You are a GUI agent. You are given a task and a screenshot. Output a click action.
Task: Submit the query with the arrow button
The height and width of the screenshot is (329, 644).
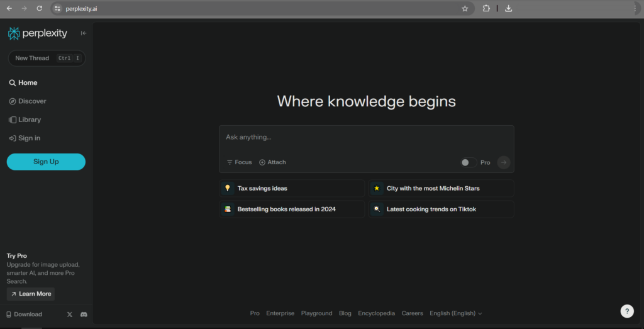click(504, 162)
